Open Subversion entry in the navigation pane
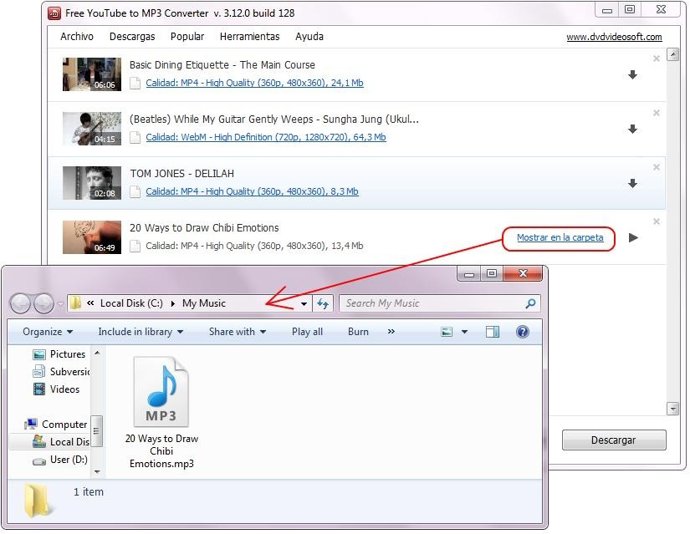Viewport: 690px width, 534px height. [x=61, y=372]
